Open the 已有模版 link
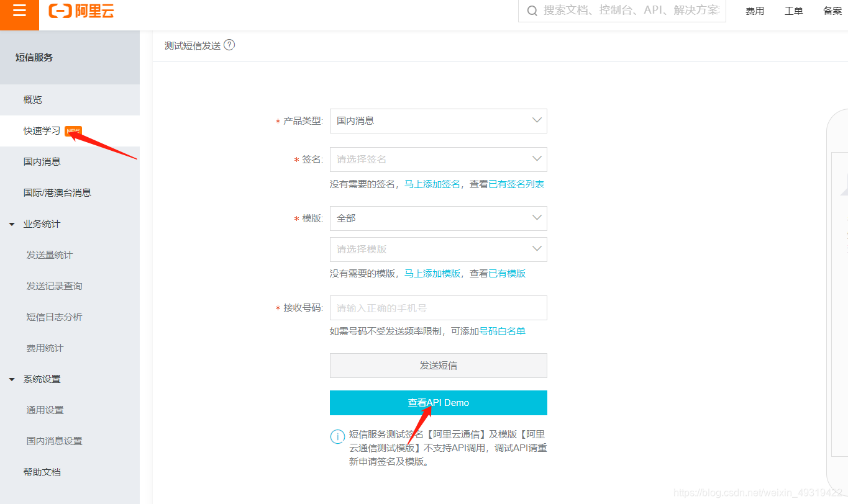 click(x=507, y=274)
